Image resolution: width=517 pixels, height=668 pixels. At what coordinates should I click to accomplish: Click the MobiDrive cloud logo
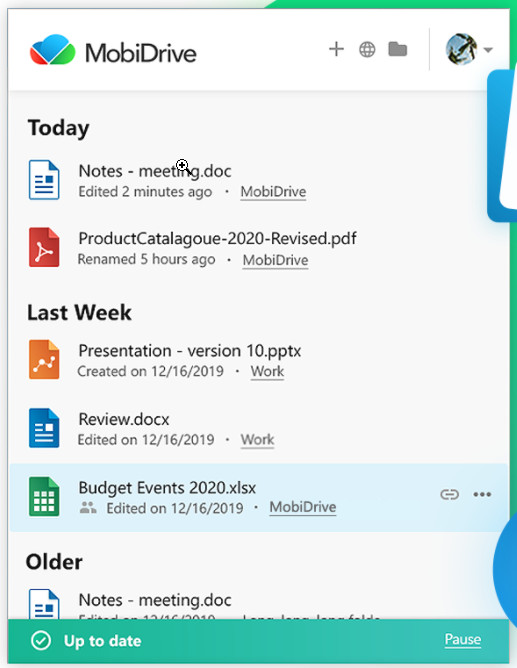(x=52, y=50)
